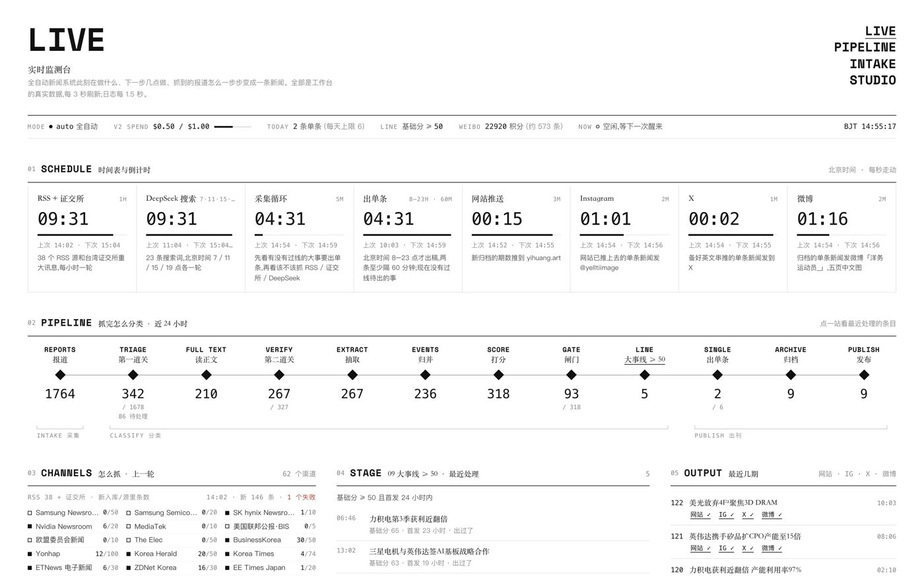This screenshot has height=578, width=924.
Task: Click the EVENTS stage diamond marker
Action: (425, 375)
